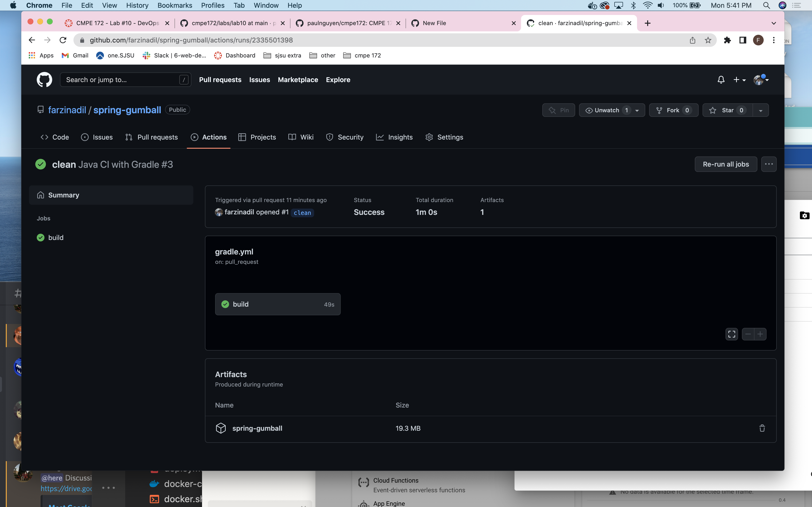The image size is (812, 507).
Task: Open GitHub notifications bell
Action: 721,80
